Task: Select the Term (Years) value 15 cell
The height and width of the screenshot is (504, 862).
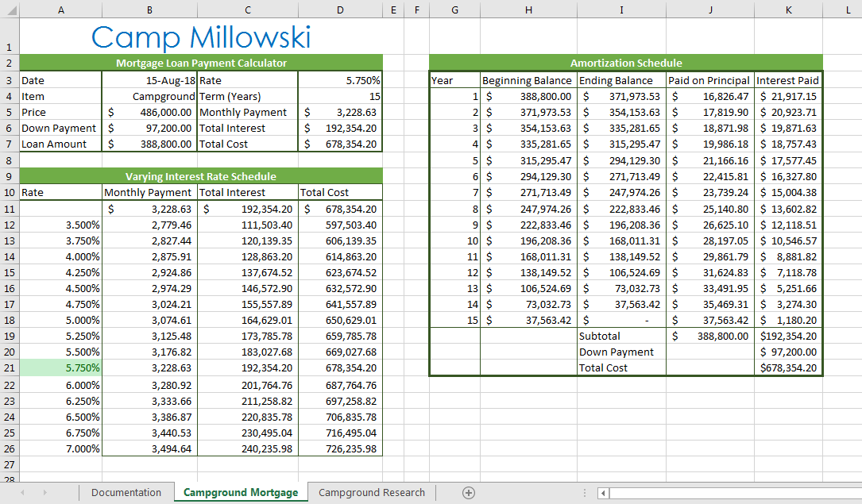Action: click(340, 96)
